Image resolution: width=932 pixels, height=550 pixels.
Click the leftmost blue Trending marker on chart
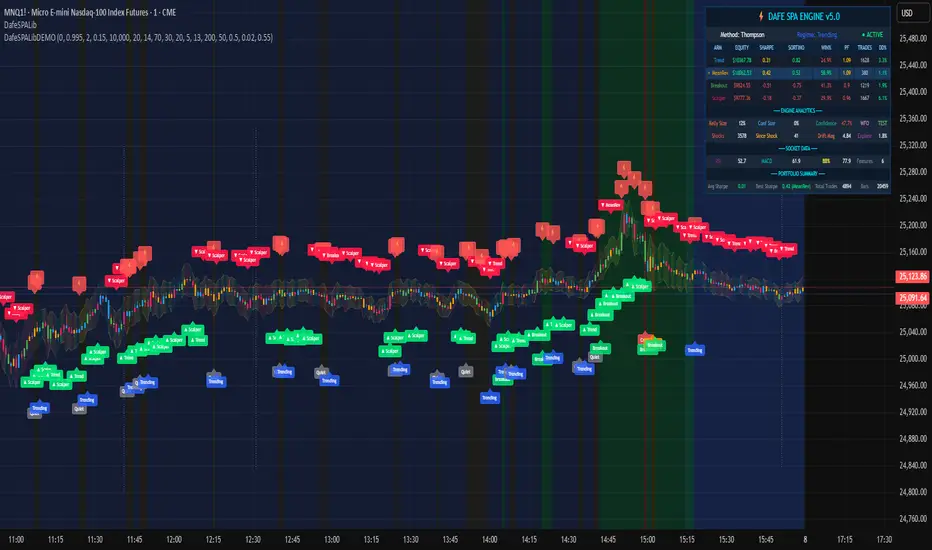39,408
